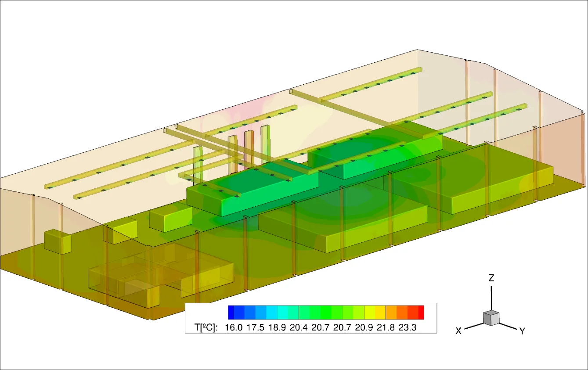The image size is (588, 370).
Task: Click the 20.9 temperature label
Action: click(364, 327)
